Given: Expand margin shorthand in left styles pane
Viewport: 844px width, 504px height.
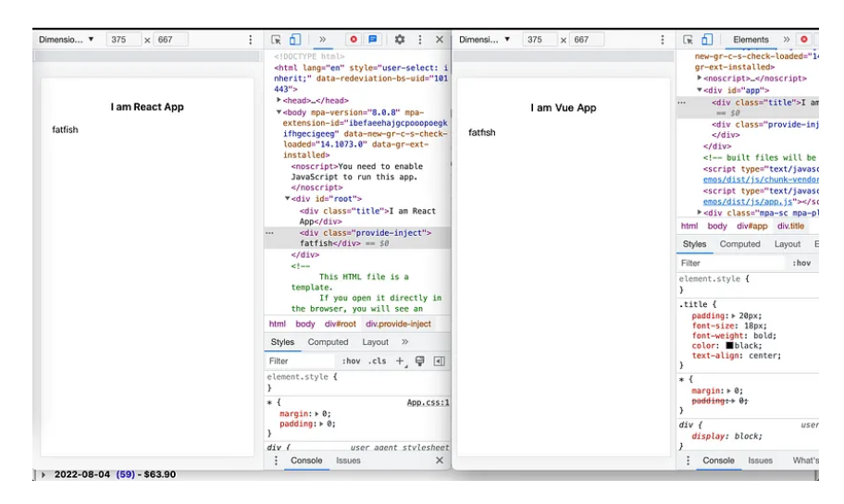Looking at the screenshot, I should tap(317, 413).
